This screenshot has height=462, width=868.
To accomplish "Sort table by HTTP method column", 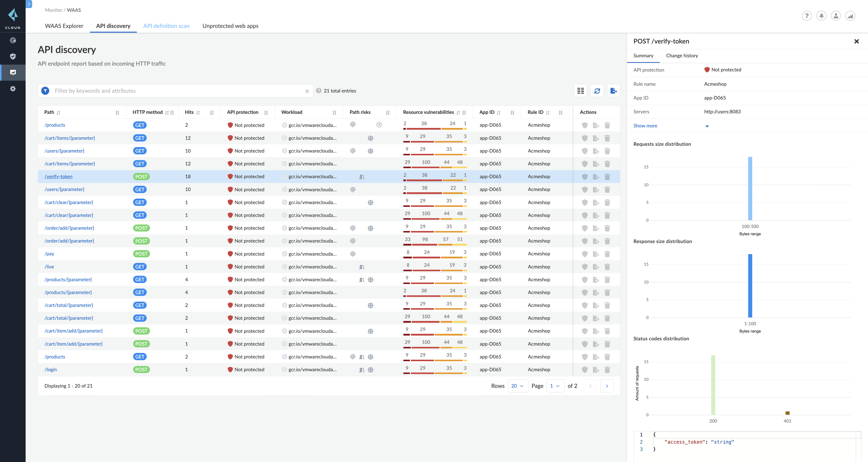I will (167, 113).
